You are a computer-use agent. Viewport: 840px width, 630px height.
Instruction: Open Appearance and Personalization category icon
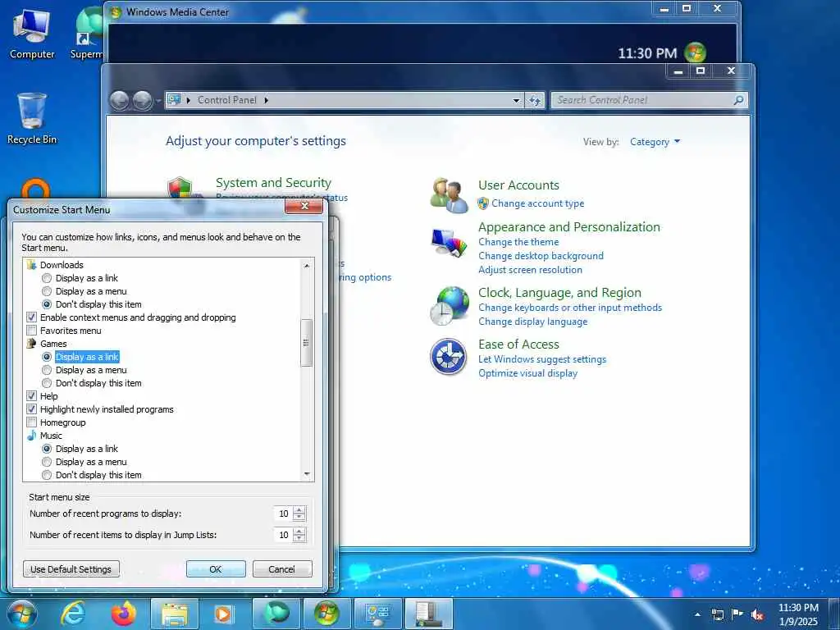point(449,242)
